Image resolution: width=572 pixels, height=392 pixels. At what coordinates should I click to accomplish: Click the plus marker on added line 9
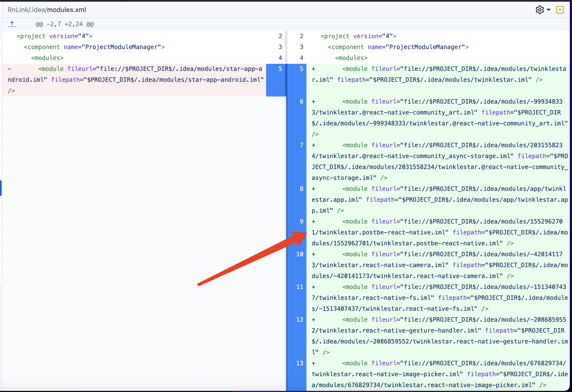(314, 221)
